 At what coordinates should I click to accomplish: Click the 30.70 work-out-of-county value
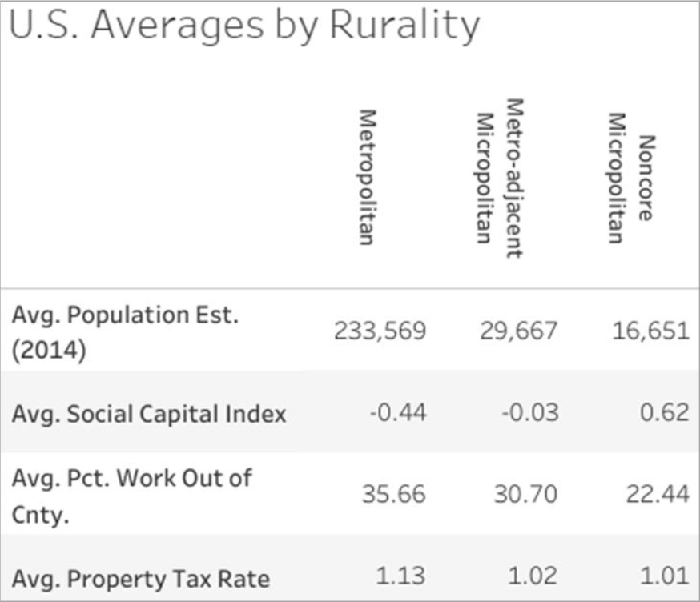click(527, 495)
